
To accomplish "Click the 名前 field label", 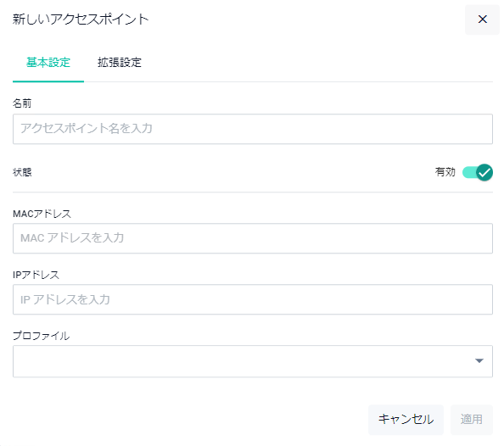I will (x=22, y=103).
